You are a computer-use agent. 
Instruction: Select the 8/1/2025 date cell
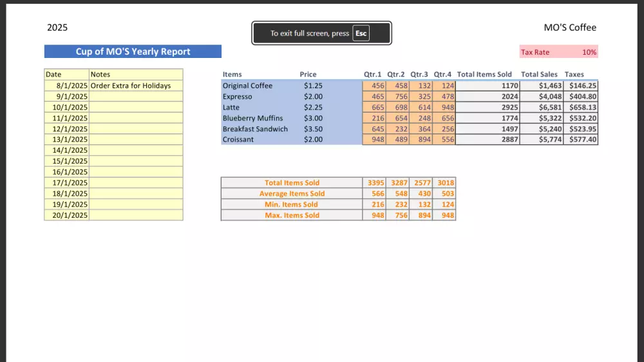tap(66, 86)
